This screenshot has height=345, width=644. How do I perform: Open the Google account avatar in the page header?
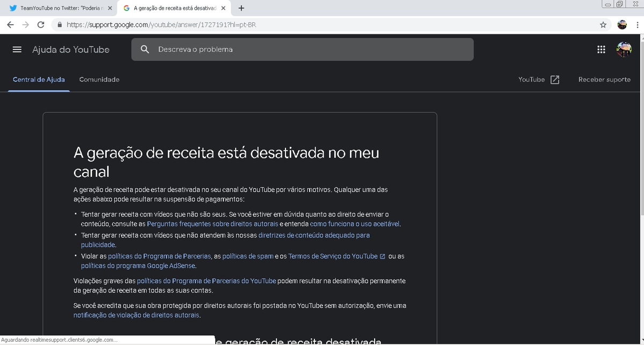(x=624, y=49)
